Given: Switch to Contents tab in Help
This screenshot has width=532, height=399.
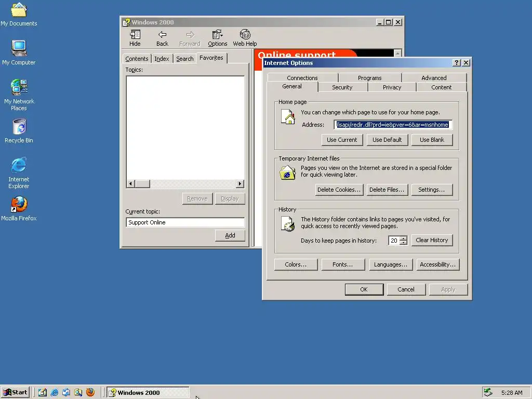Looking at the screenshot, I should (x=137, y=59).
